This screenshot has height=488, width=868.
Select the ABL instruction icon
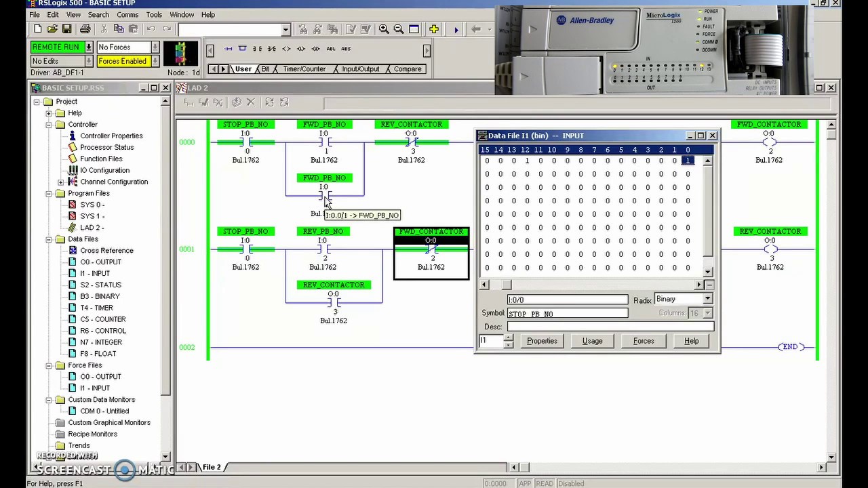[x=331, y=49]
